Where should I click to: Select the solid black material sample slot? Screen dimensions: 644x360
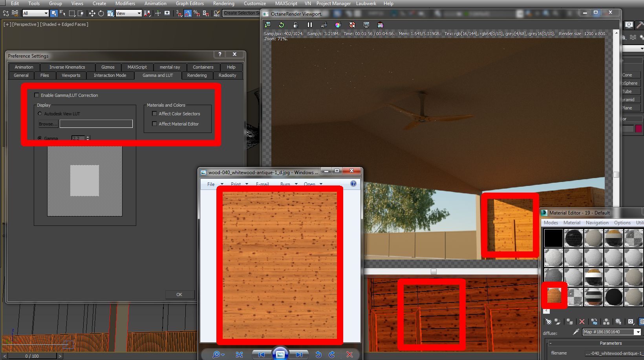554,238
